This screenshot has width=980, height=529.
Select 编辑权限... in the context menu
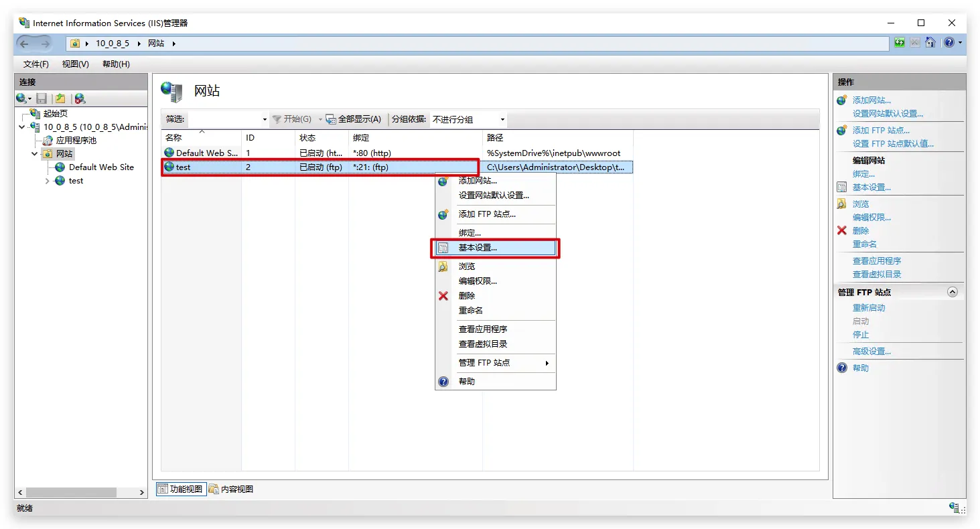tap(496, 281)
